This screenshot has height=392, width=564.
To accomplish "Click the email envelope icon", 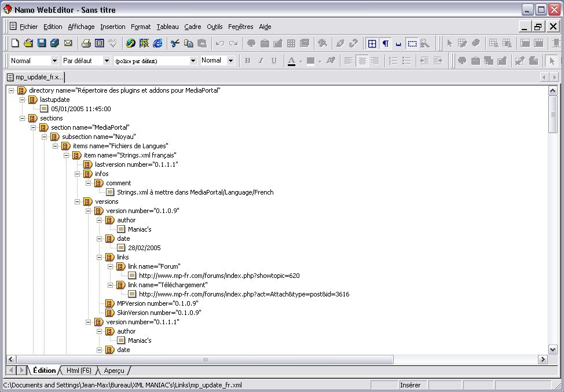I will coord(68,43).
